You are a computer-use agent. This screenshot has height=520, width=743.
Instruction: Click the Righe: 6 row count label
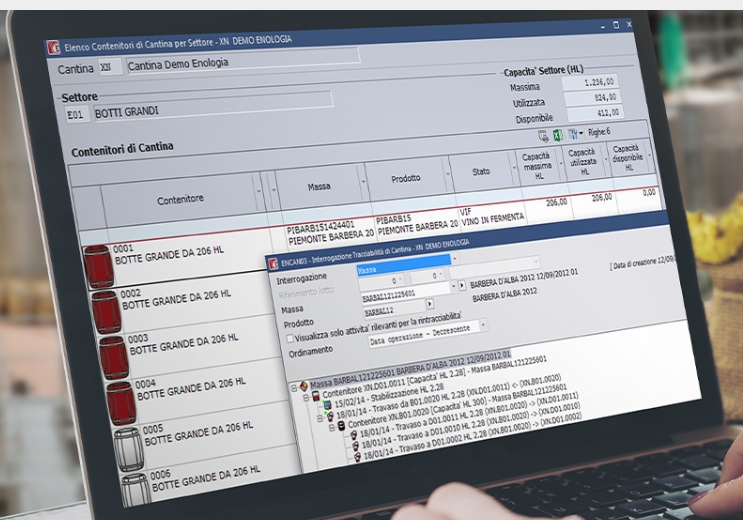(599, 132)
